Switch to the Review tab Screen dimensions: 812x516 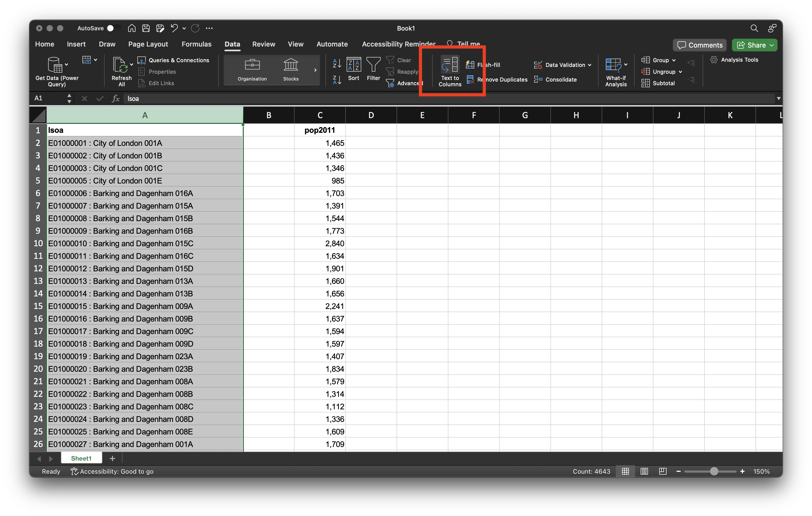pos(263,44)
